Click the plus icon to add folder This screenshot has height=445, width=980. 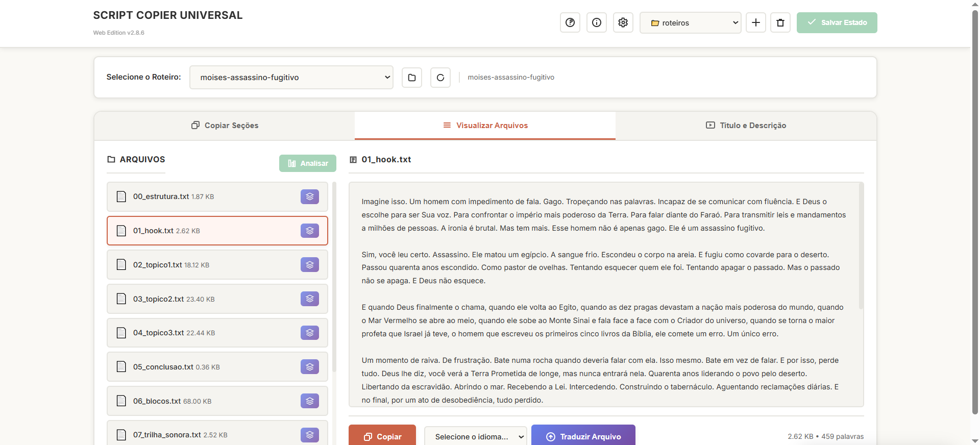point(756,22)
